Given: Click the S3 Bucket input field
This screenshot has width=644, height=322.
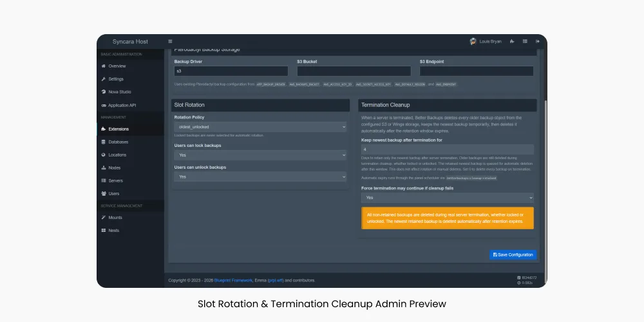Looking at the screenshot, I should click(354, 71).
